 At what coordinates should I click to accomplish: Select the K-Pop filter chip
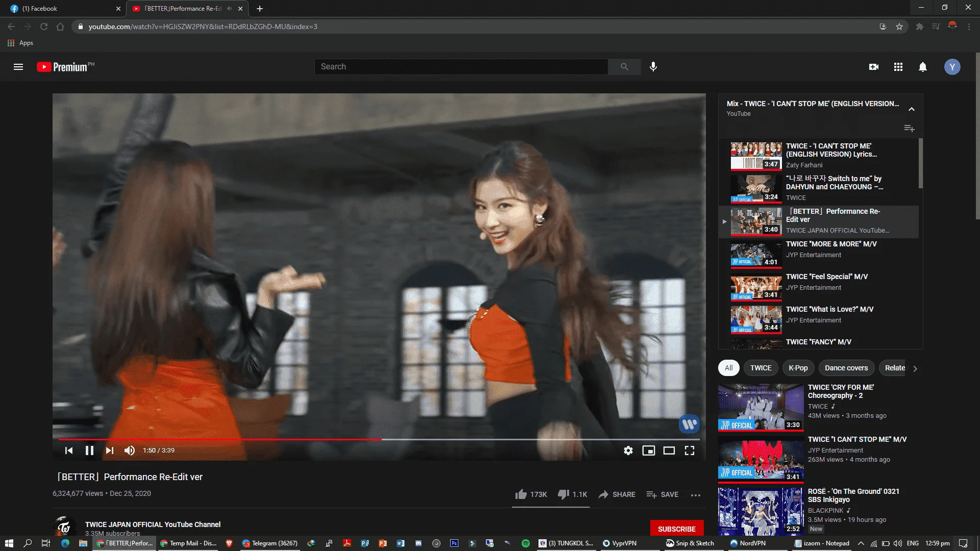click(798, 368)
